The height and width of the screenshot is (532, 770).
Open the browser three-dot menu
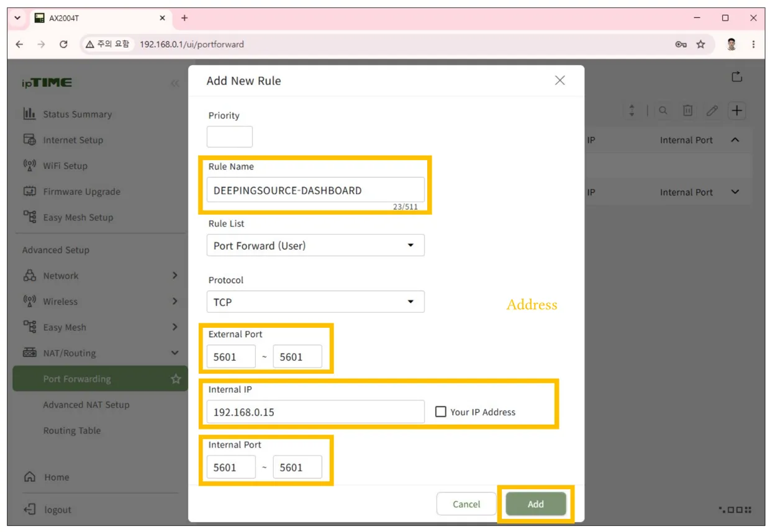click(x=753, y=44)
